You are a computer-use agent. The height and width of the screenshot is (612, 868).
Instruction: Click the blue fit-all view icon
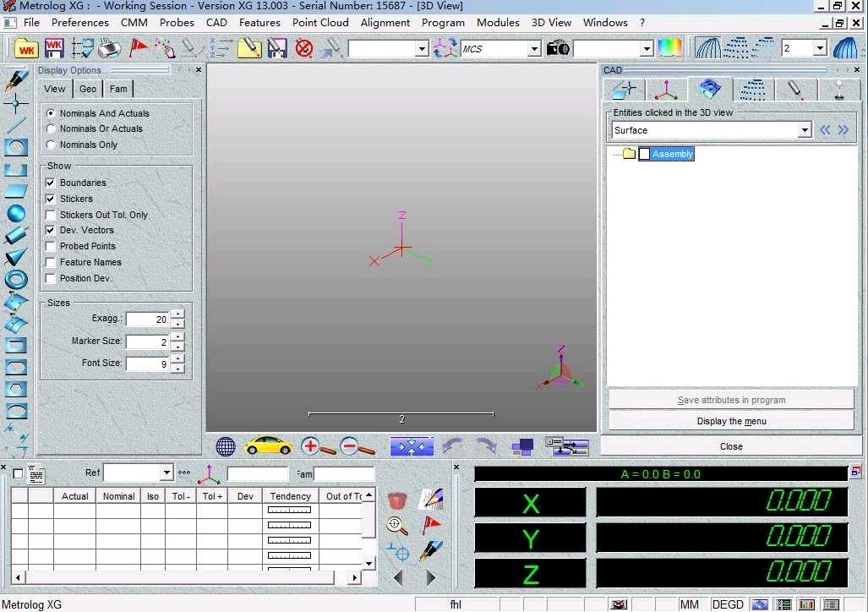[412, 446]
